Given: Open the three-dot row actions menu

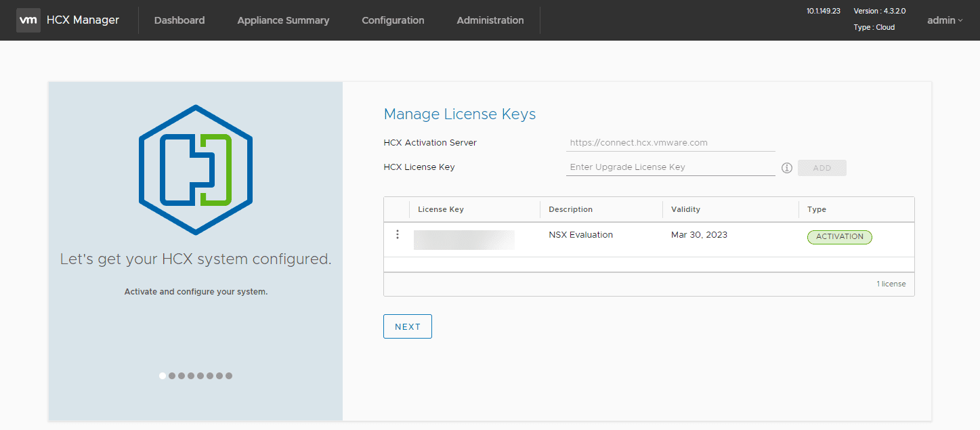Looking at the screenshot, I should [398, 234].
